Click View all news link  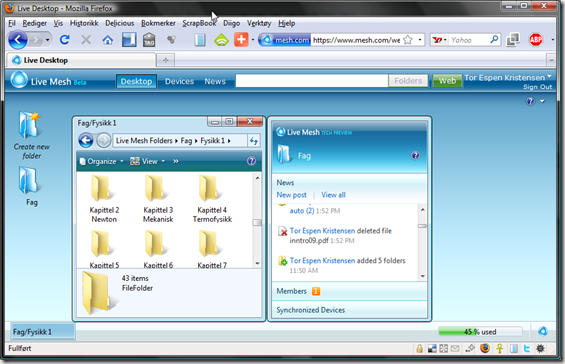tap(333, 195)
